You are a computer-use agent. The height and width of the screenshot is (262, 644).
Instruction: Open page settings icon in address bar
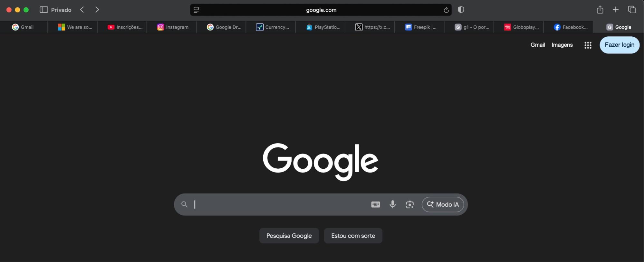(x=196, y=10)
